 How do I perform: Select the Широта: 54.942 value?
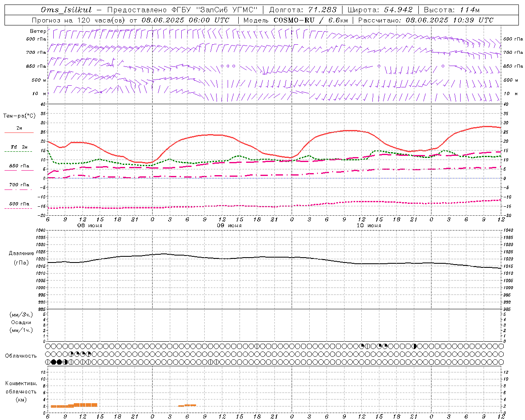[380, 10]
